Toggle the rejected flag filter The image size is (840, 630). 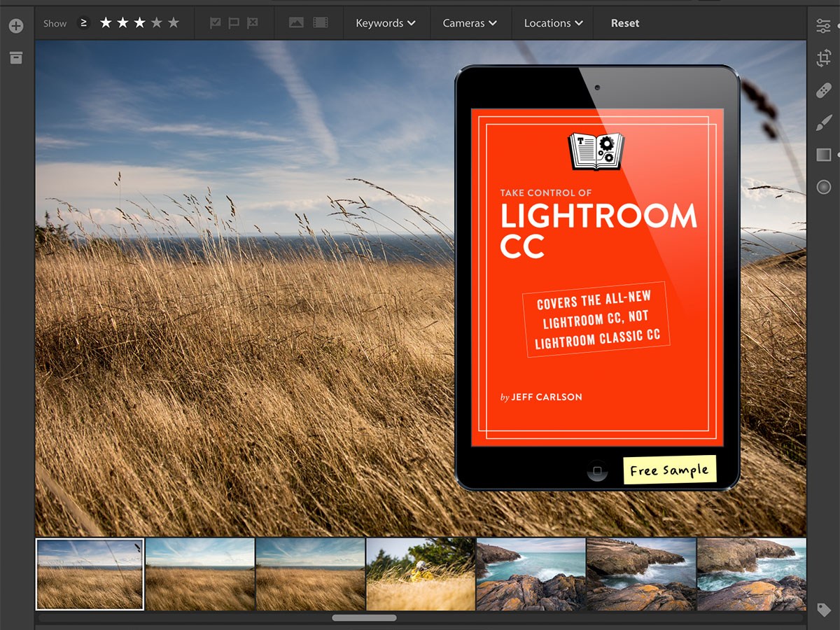pyautogui.click(x=252, y=23)
